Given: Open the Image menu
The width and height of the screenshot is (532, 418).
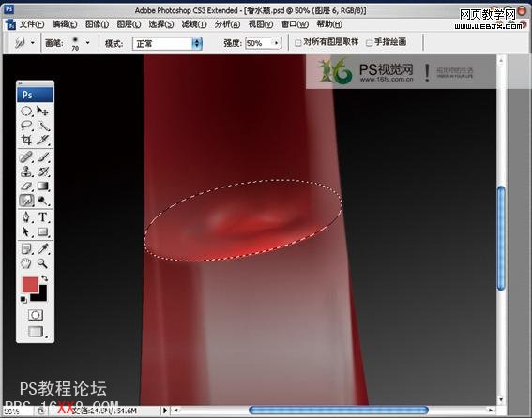Looking at the screenshot, I should pyautogui.click(x=97, y=24).
